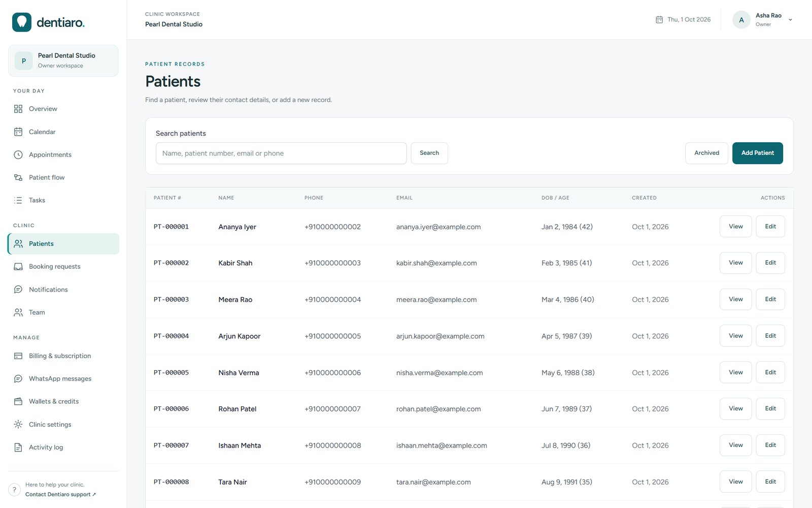Edit Kabir Shah's patient record
812x508 pixels.
click(770, 263)
